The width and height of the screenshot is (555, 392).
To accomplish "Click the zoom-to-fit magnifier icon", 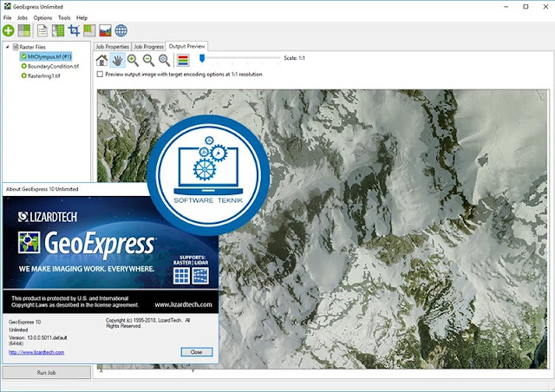I will (x=164, y=61).
